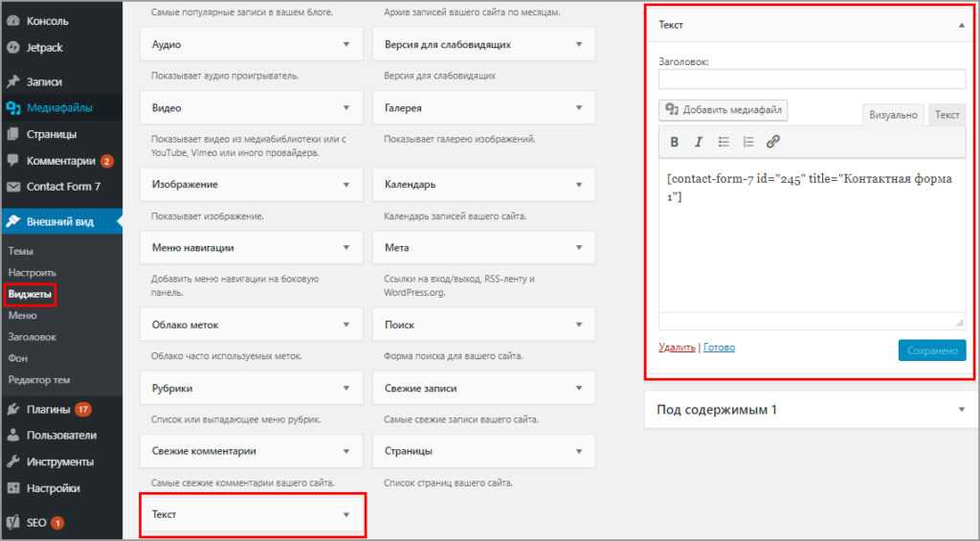Collapse the Текст widget panel
The image size is (980, 541).
click(x=961, y=26)
